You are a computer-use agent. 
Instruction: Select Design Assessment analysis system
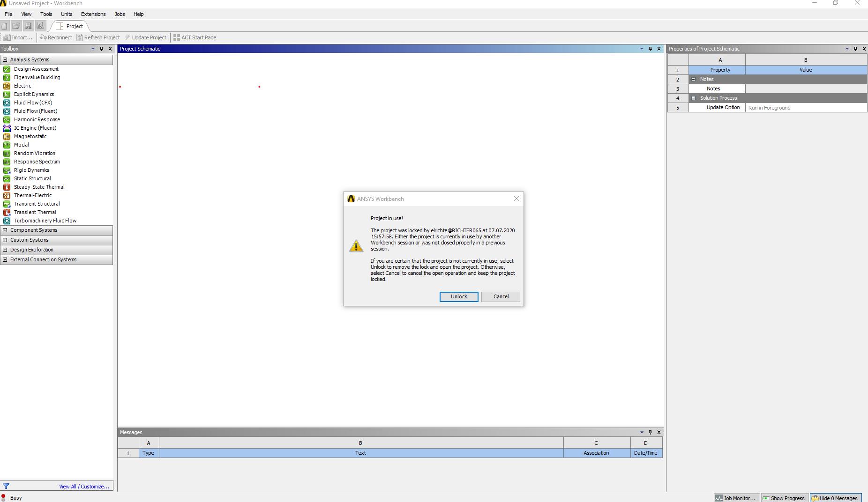[36, 69]
